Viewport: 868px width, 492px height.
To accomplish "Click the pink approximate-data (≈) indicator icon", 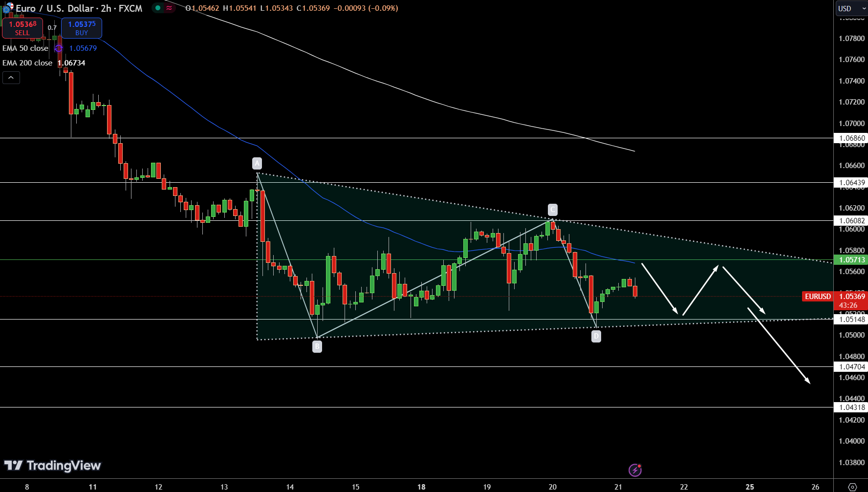I will pyautogui.click(x=169, y=8).
